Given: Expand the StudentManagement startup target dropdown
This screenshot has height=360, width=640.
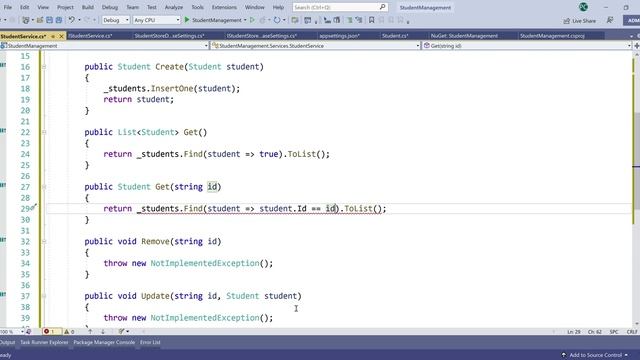Looking at the screenshot, I should click(245, 20).
